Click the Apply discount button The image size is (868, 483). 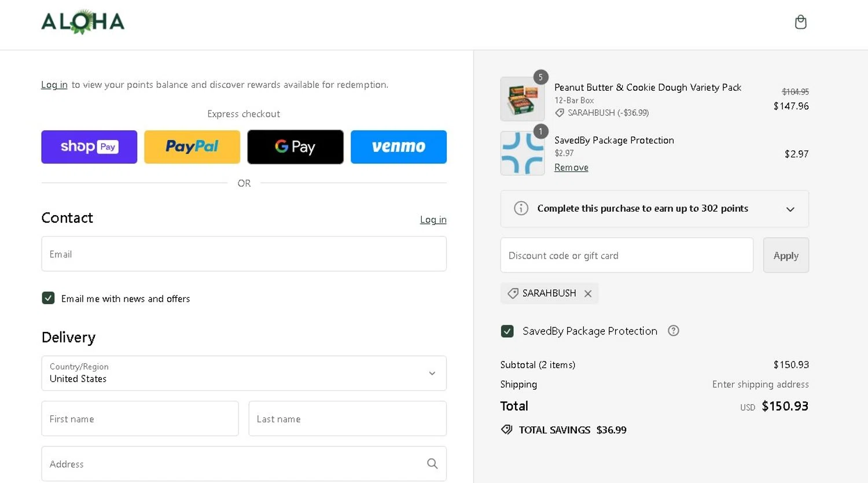[x=785, y=256]
